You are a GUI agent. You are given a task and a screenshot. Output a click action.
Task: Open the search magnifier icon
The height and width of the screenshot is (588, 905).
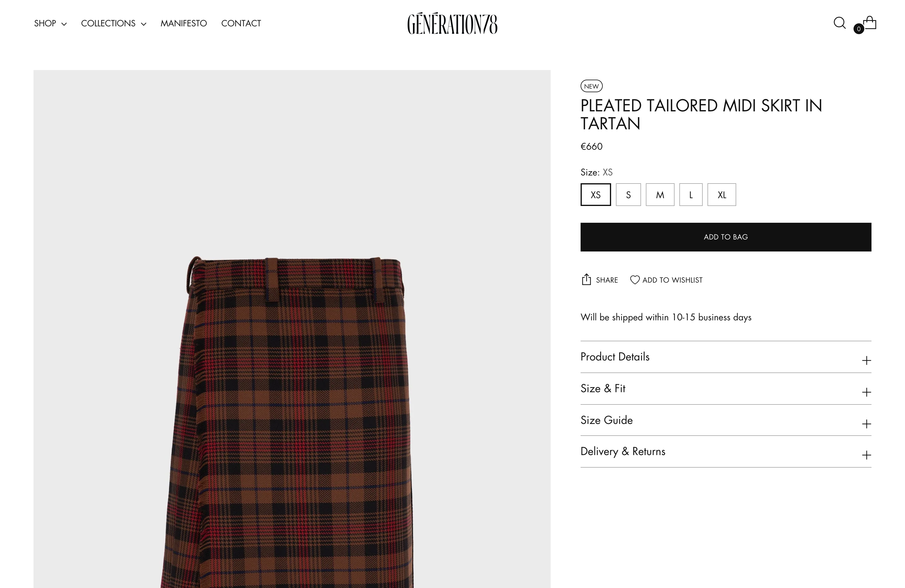tap(839, 23)
